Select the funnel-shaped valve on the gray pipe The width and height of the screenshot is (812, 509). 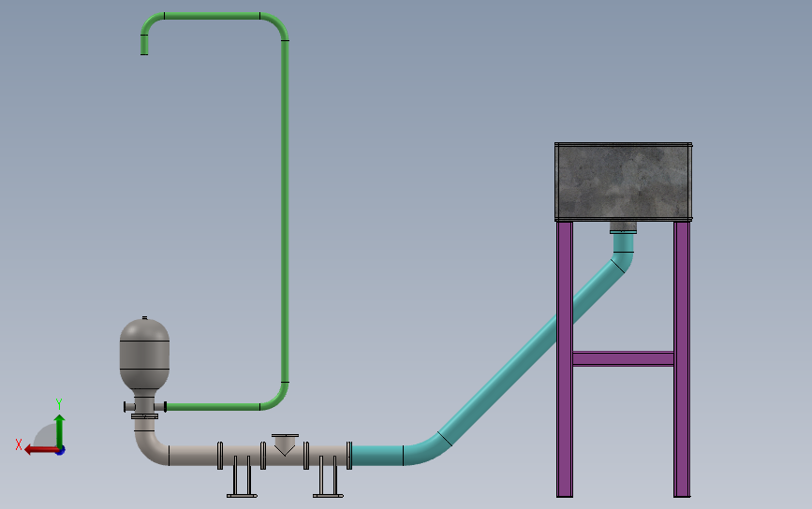[x=285, y=444]
